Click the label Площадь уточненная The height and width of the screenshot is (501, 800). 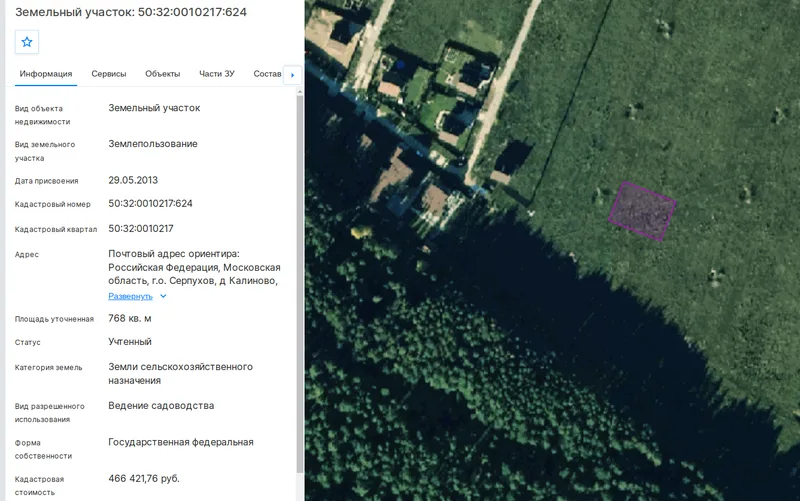coord(54,319)
